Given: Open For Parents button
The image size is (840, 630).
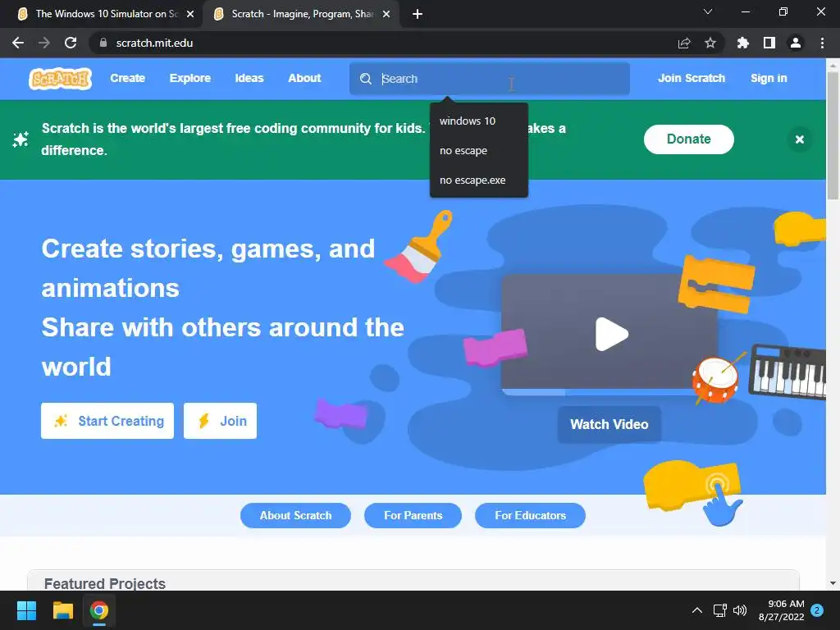Looking at the screenshot, I should 413,515.
